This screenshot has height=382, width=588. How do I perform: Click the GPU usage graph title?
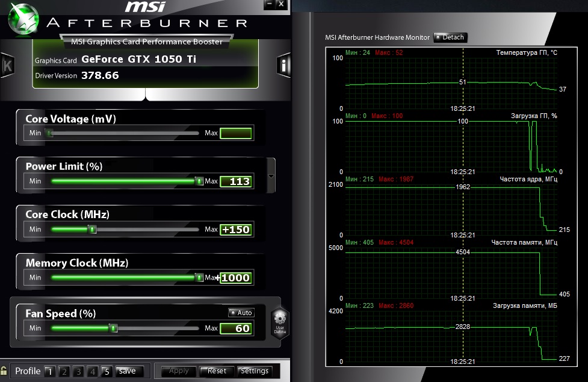coord(534,116)
